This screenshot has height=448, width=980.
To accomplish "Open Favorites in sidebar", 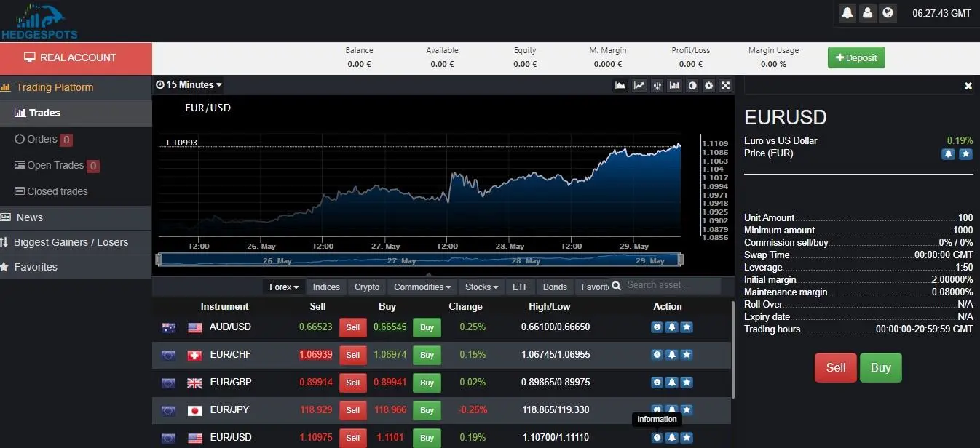I will [76, 267].
